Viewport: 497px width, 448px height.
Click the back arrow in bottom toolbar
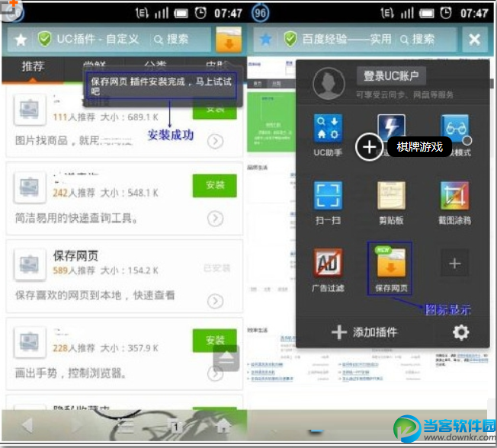[27, 425]
